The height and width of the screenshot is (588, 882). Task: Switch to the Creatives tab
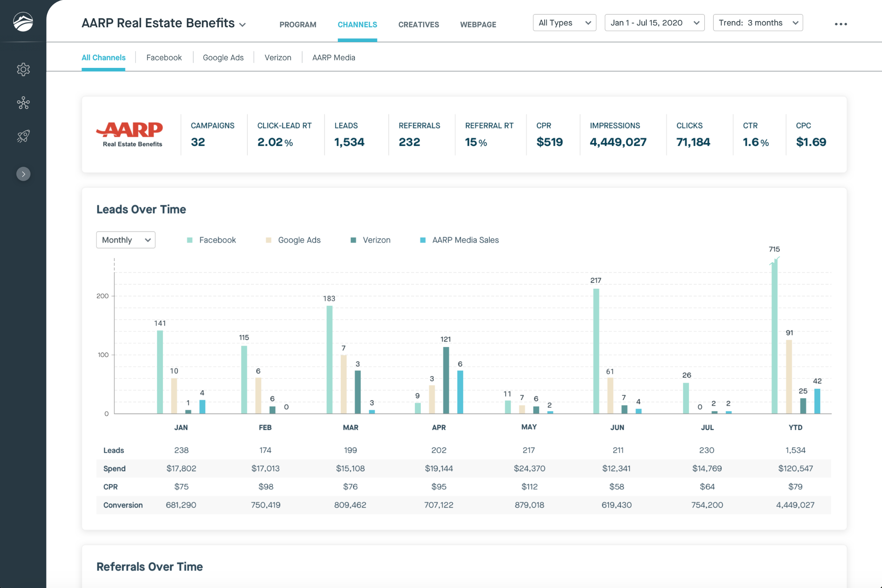pos(419,25)
